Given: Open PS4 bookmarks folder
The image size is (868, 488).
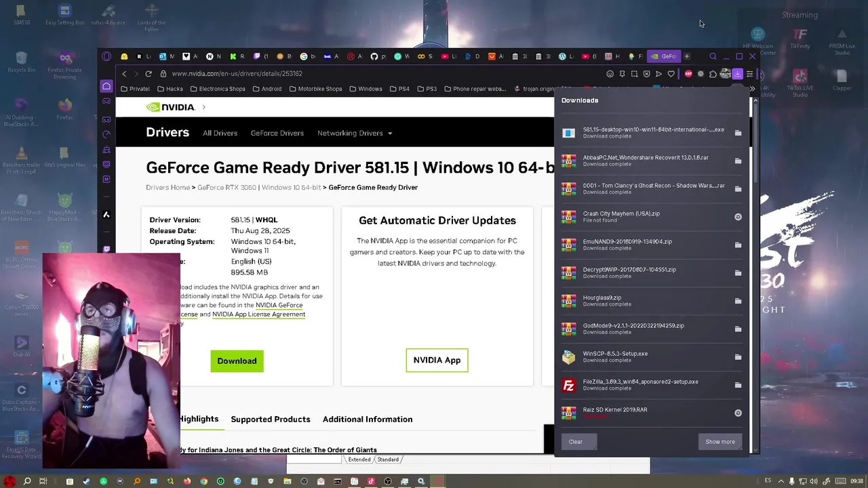Looking at the screenshot, I should coord(399,89).
